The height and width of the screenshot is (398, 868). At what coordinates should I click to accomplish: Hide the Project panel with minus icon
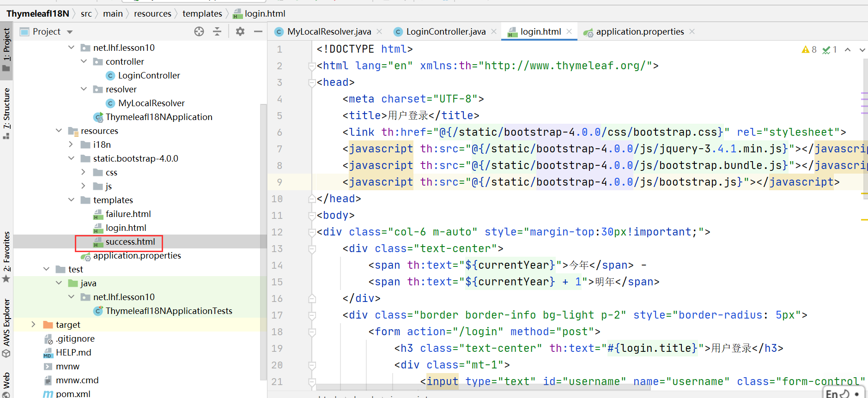point(258,31)
